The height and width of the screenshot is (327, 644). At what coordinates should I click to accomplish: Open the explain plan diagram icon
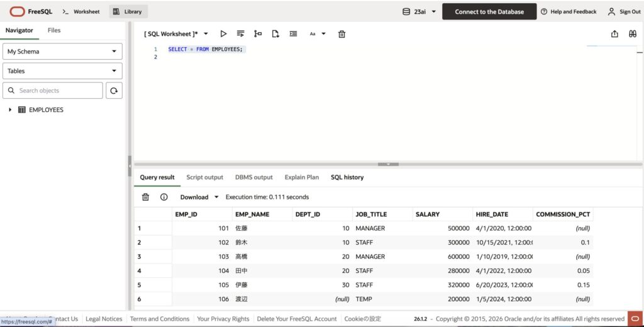click(x=258, y=34)
